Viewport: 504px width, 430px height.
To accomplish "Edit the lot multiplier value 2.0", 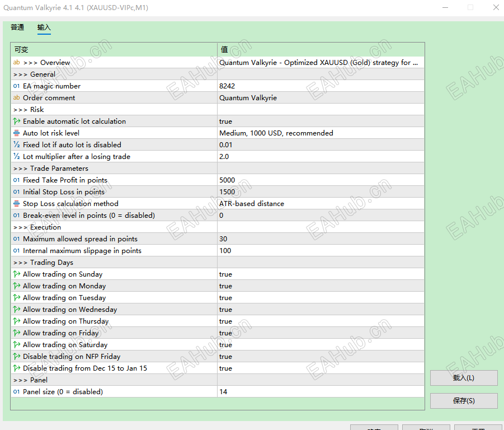I will coord(321,156).
